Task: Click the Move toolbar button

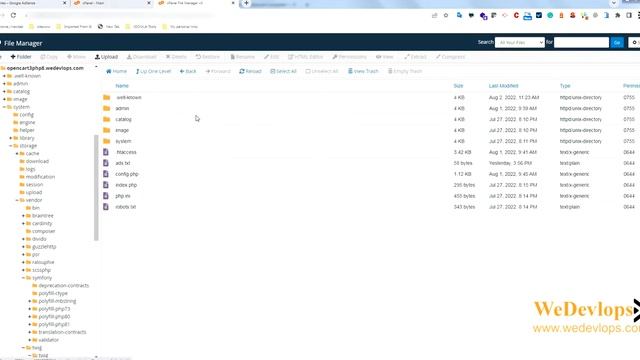Action: click(x=76, y=57)
